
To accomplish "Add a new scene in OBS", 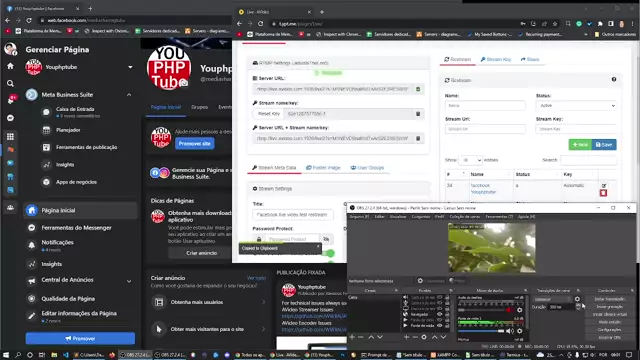I will 352,337.
